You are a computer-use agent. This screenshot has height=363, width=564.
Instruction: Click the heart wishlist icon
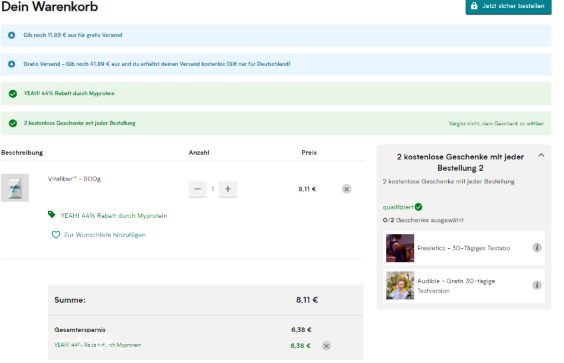click(x=56, y=235)
